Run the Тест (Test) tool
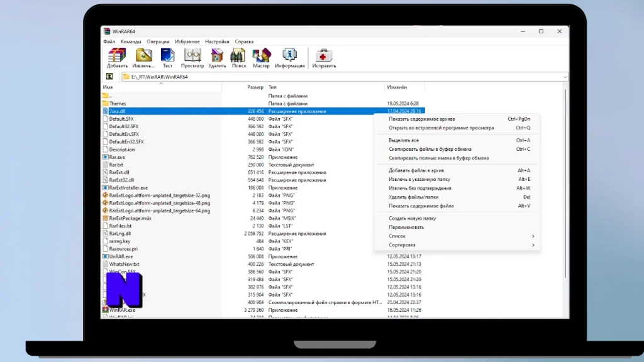The image size is (644, 362). coord(167,58)
